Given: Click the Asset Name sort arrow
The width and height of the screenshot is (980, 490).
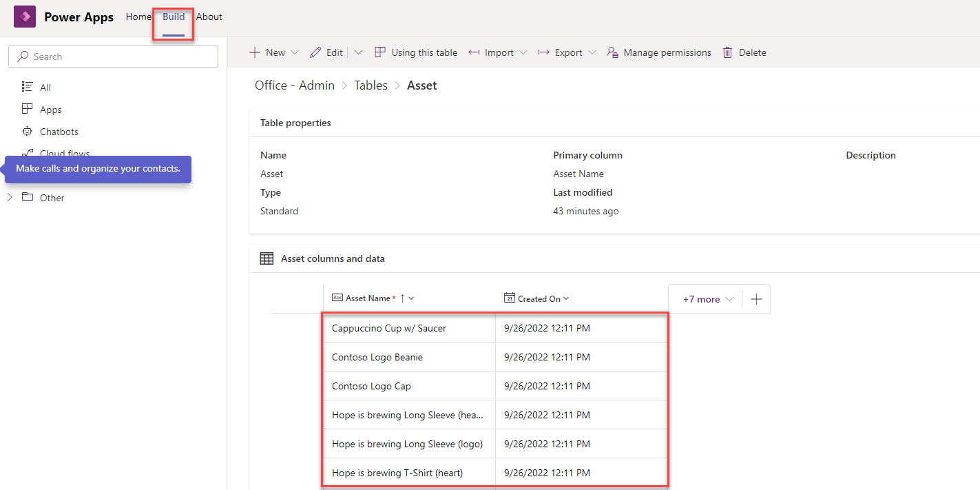Looking at the screenshot, I should (x=402, y=298).
